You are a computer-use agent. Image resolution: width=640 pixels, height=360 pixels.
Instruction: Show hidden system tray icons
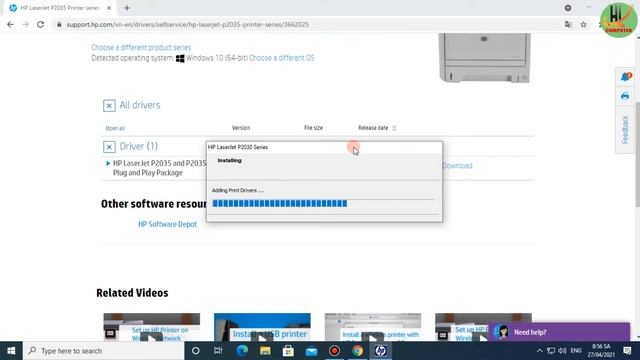(x=540, y=351)
